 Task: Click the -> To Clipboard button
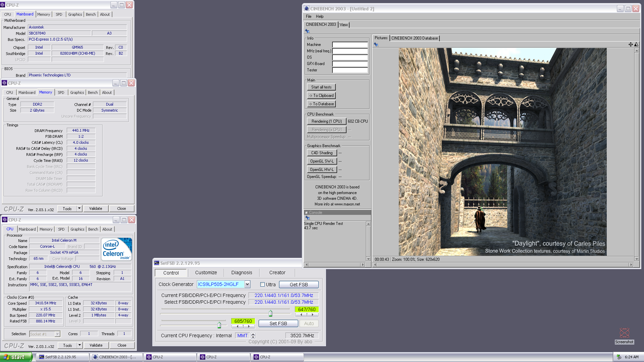321,96
